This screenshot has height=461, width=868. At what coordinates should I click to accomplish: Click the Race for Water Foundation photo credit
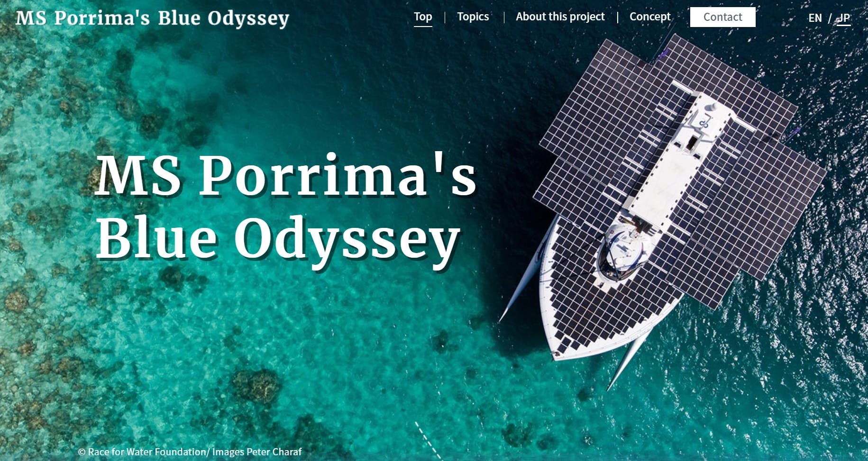click(190, 452)
